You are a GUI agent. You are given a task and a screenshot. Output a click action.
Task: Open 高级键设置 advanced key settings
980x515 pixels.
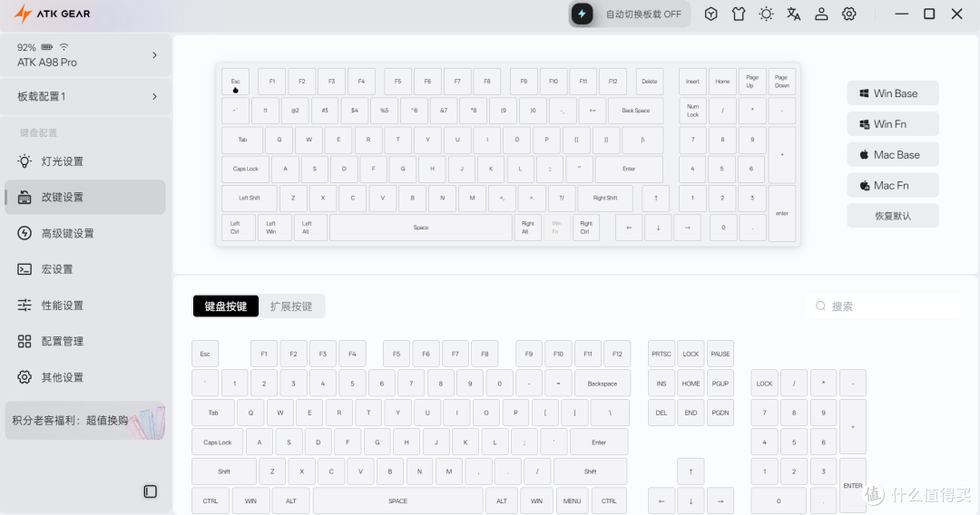coord(85,233)
